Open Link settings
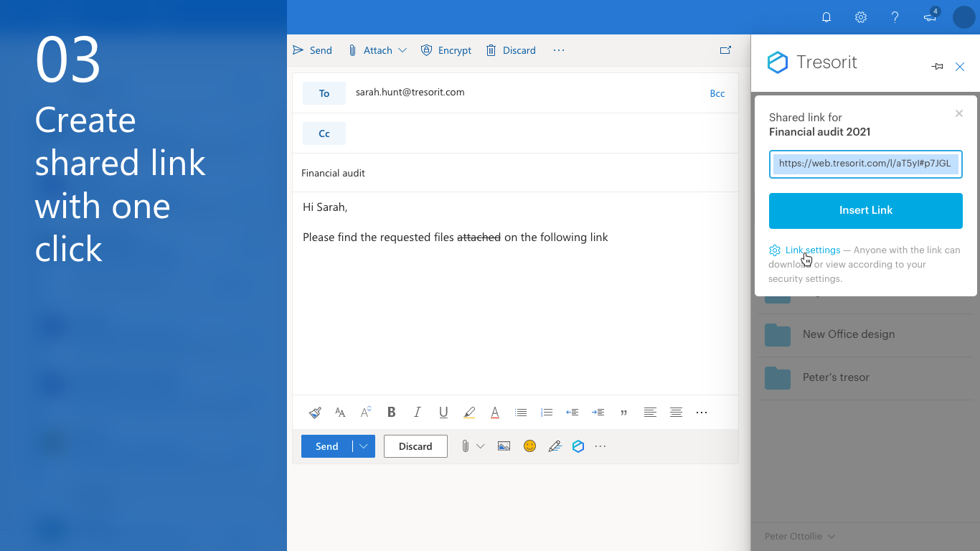The width and height of the screenshot is (980, 551). pos(813,250)
